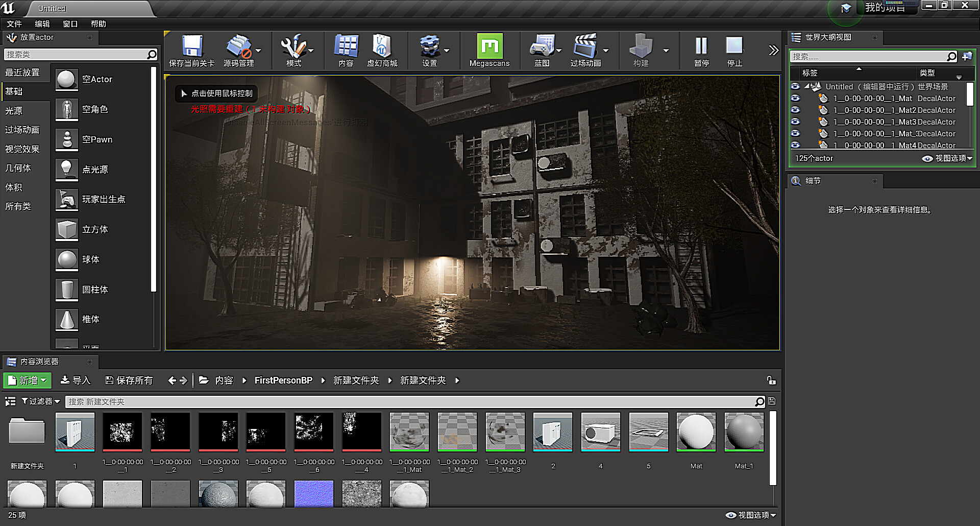Open World Outliner View Options (视图选项)

point(948,158)
